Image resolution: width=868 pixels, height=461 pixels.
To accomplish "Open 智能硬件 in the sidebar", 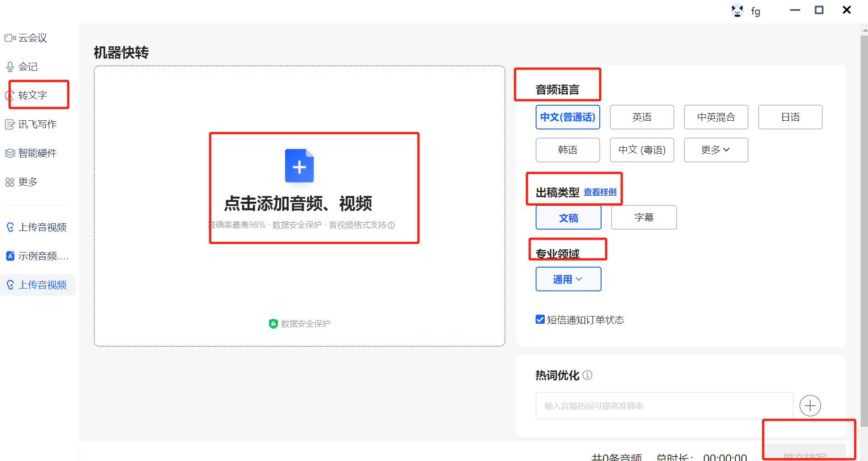I will (31, 153).
